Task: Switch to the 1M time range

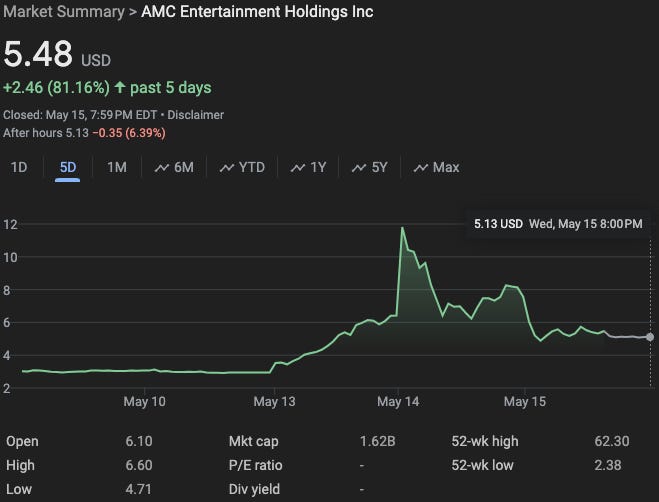Action: (117, 167)
